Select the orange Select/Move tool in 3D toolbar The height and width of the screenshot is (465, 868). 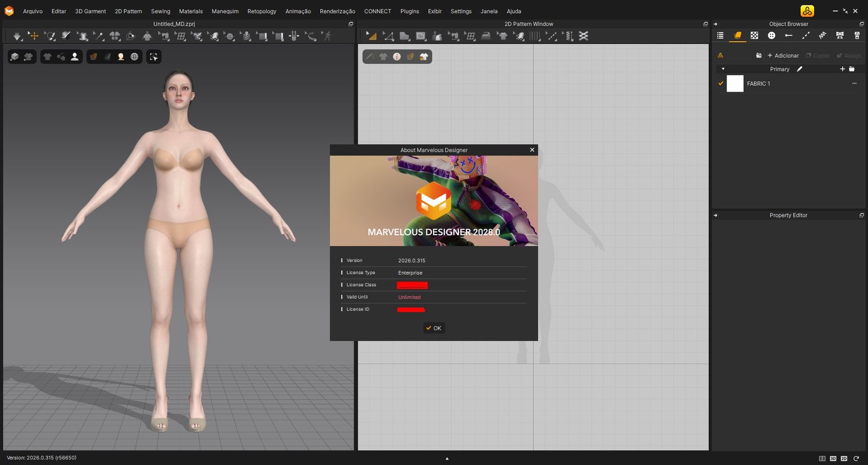34,36
